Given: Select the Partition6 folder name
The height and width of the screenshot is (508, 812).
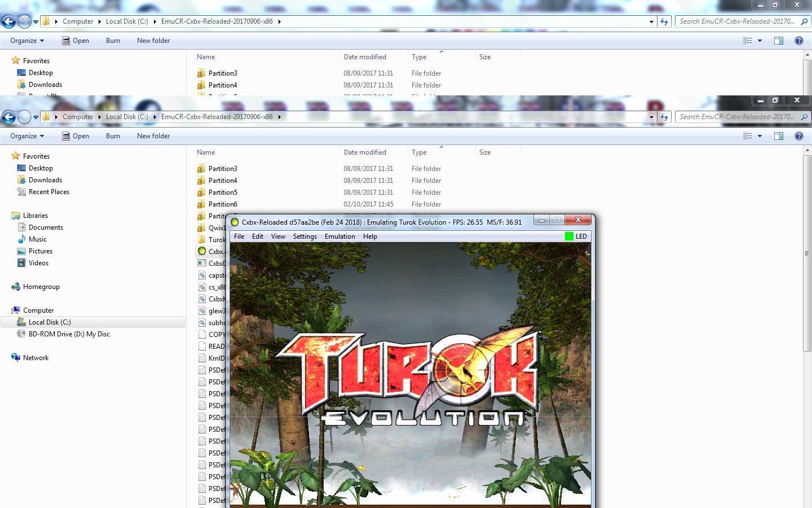Looking at the screenshot, I should point(223,204).
